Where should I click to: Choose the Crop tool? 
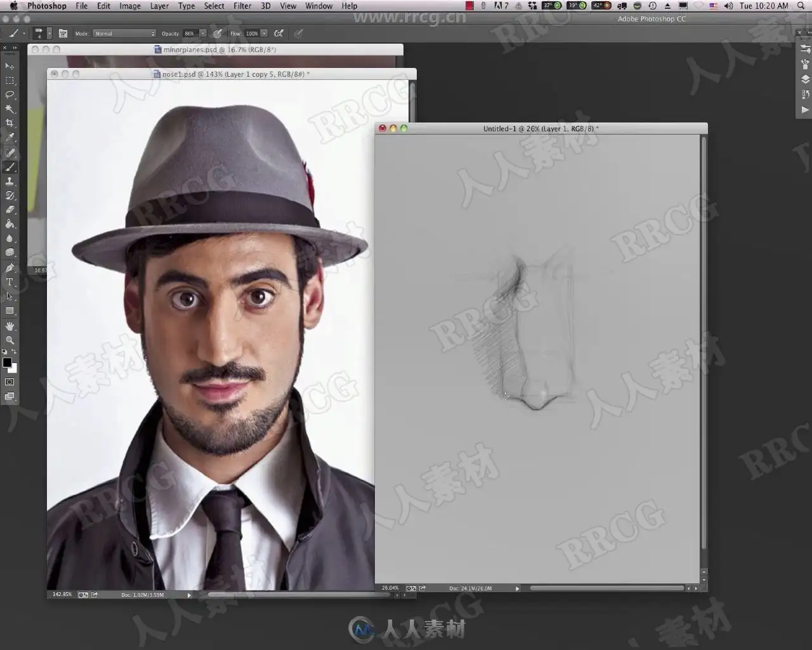click(x=10, y=123)
